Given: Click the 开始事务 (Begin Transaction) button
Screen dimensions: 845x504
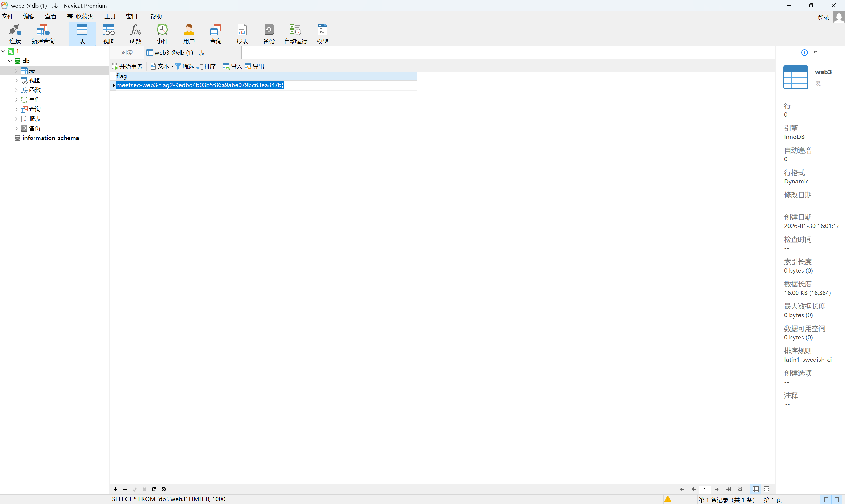Looking at the screenshot, I should (x=127, y=66).
